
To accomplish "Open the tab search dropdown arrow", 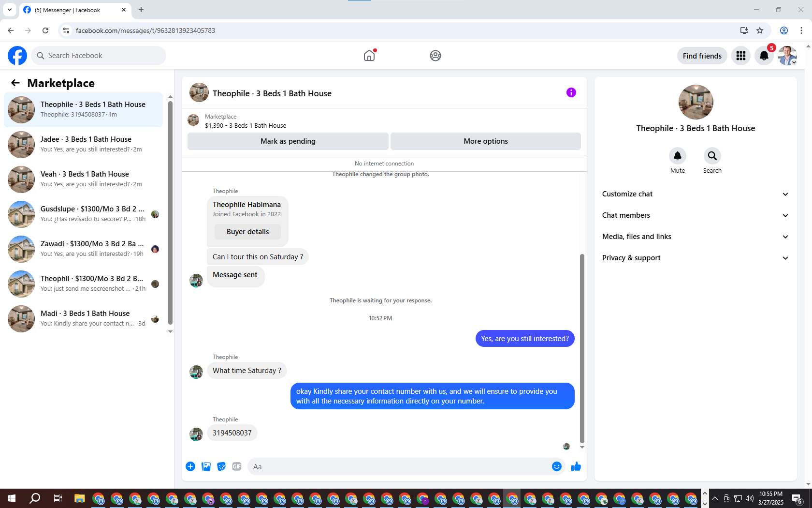I will (x=10, y=10).
